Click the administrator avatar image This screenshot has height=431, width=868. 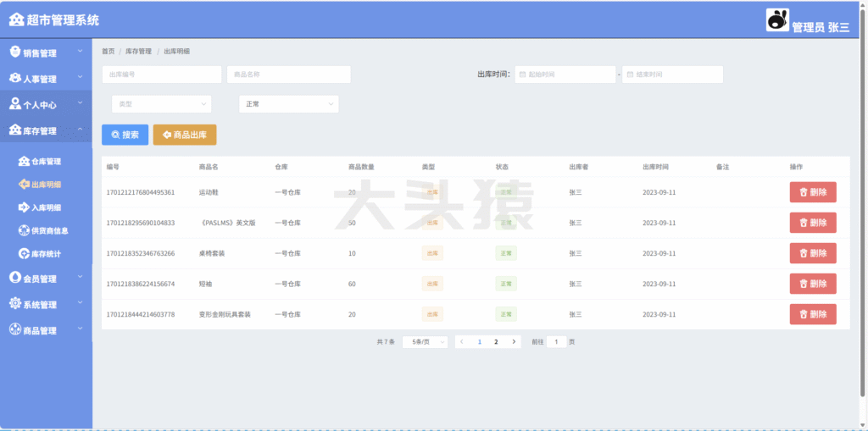coord(777,20)
